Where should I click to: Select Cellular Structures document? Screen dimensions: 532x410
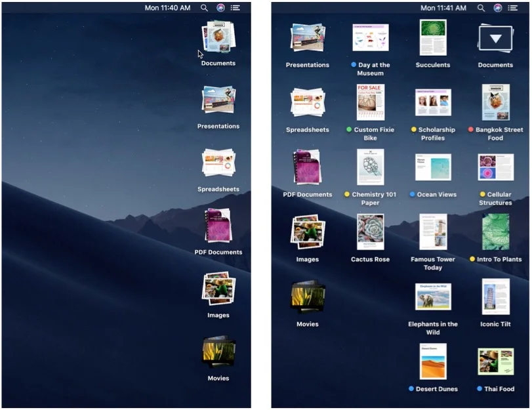496,167
